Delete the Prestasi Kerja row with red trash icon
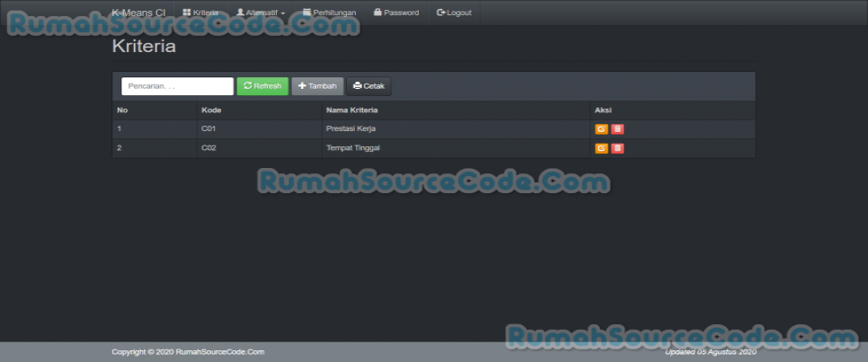868x362 pixels. pyautogui.click(x=617, y=129)
